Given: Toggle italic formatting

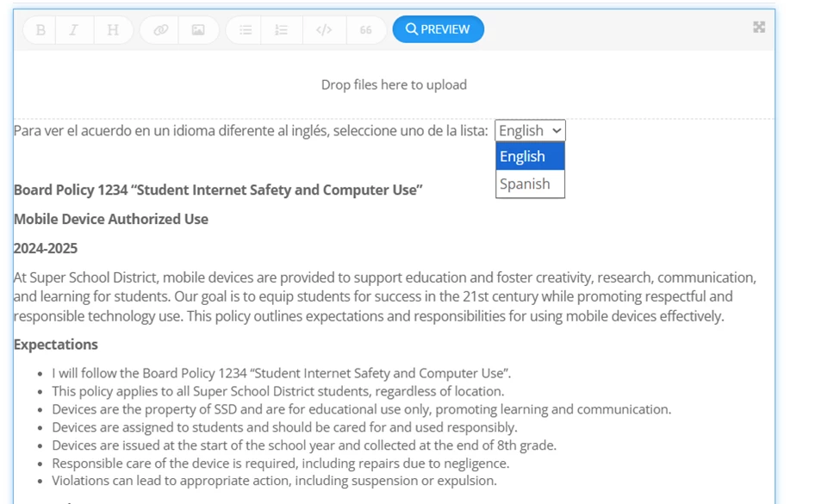Looking at the screenshot, I should pyautogui.click(x=74, y=29).
